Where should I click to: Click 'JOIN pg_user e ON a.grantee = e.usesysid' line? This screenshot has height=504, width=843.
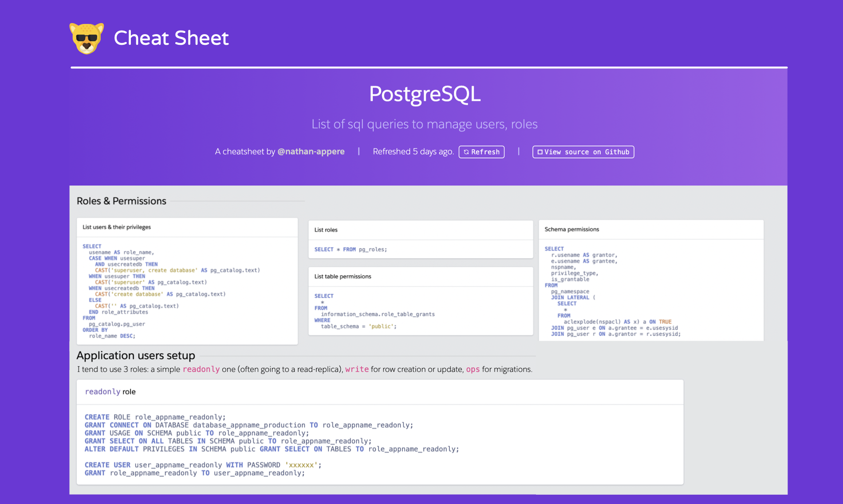click(615, 328)
